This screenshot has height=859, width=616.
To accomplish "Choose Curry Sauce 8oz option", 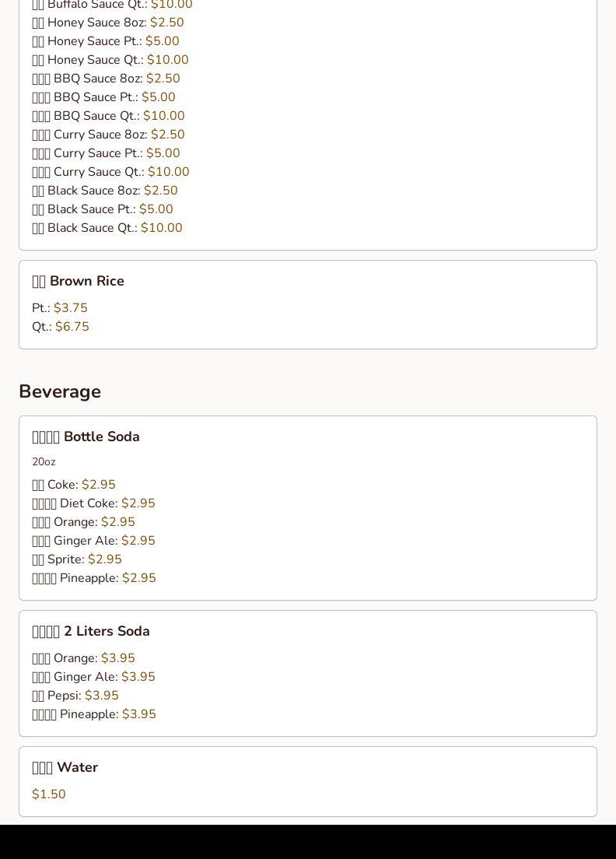I will tap(108, 134).
